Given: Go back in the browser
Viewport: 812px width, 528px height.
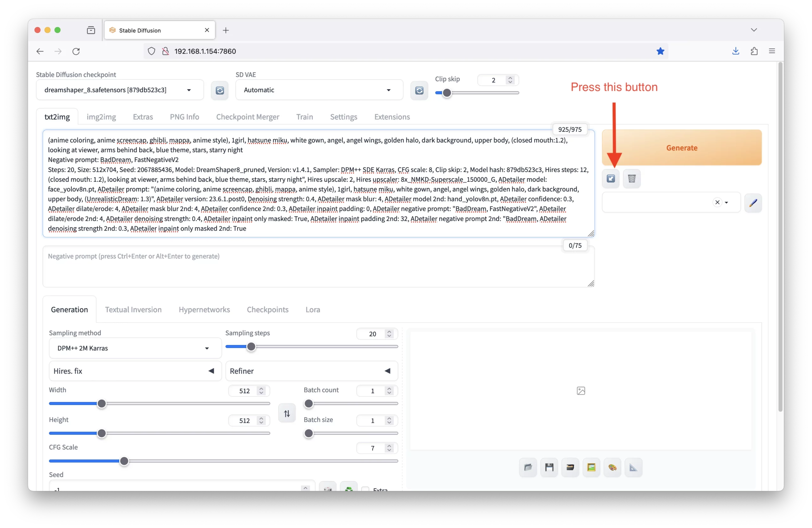Looking at the screenshot, I should click(x=40, y=51).
